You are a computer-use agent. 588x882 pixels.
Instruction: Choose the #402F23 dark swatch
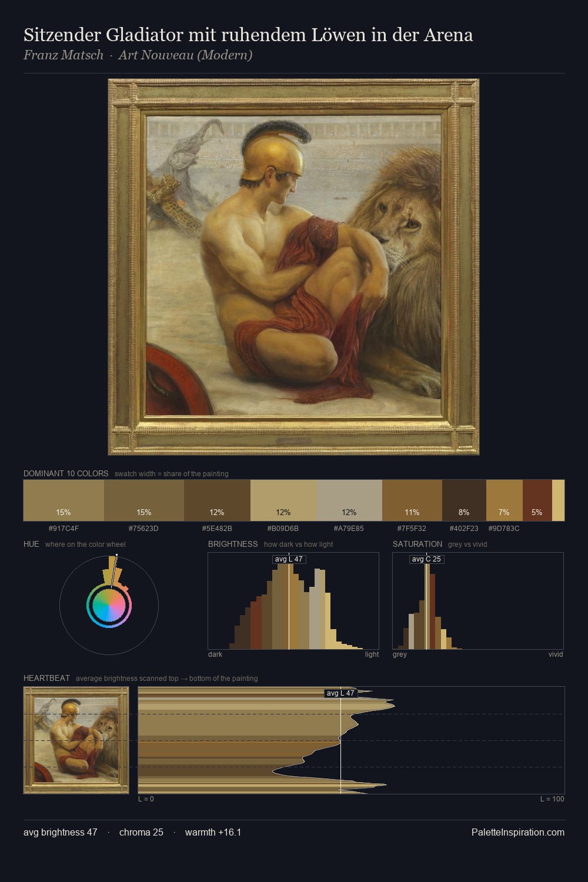tap(464, 500)
